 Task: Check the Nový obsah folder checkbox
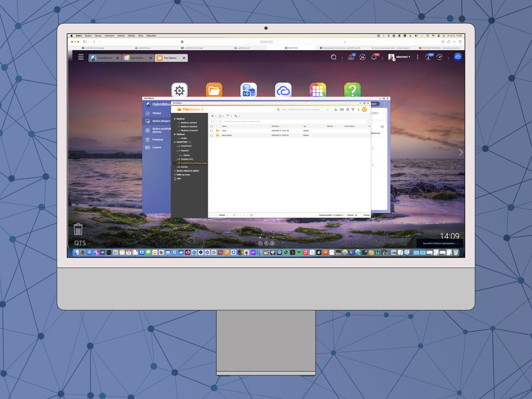[x=212, y=135]
